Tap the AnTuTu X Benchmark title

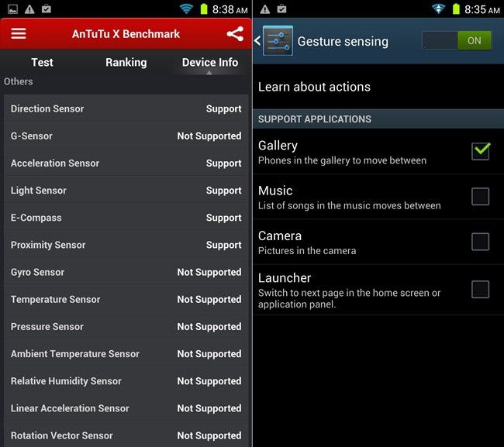[126, 34]
